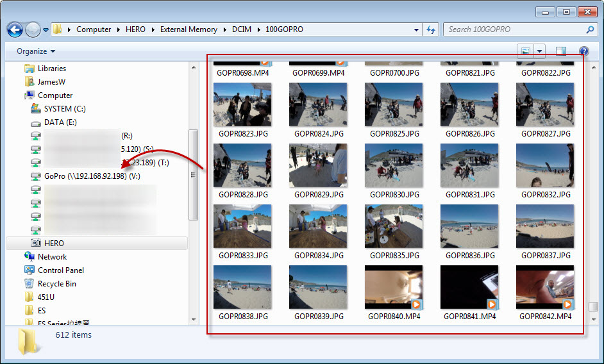This screenshot has width=604, height=364.
Task: Click the Change your view icon
Action: 526,51
